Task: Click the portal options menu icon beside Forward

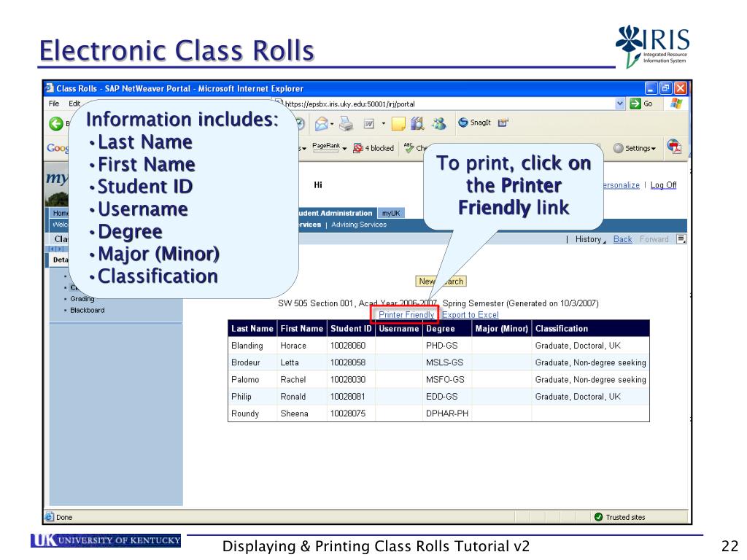Action: tap(682, 239)
